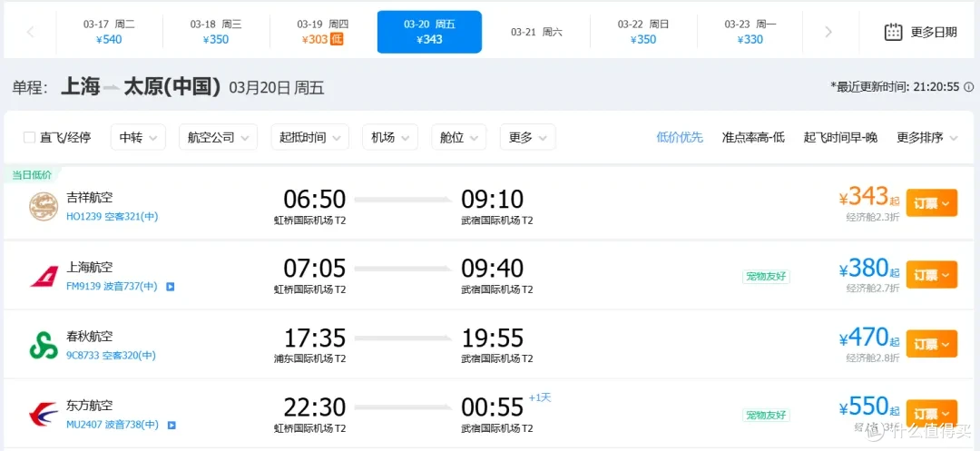Click the Shanghai Airlines logo
Viewport: 980px width, 451px height.
pos(44,276)
